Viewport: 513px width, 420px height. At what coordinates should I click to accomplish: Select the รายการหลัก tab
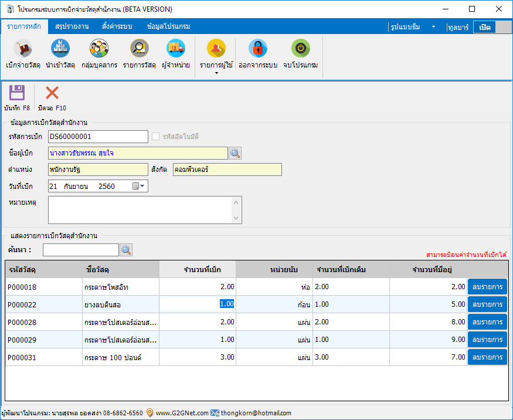[x=24, y=26]
